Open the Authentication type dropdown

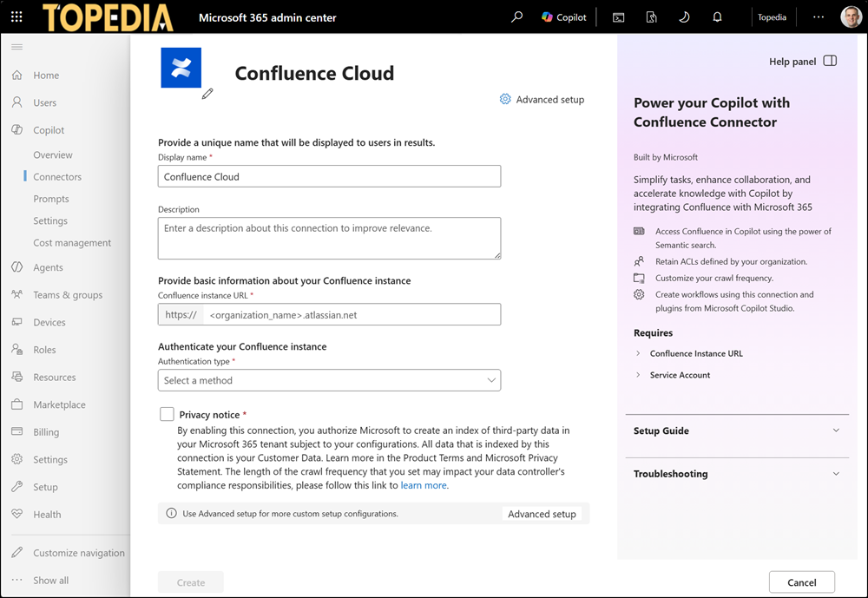click(x=329, y=380)
